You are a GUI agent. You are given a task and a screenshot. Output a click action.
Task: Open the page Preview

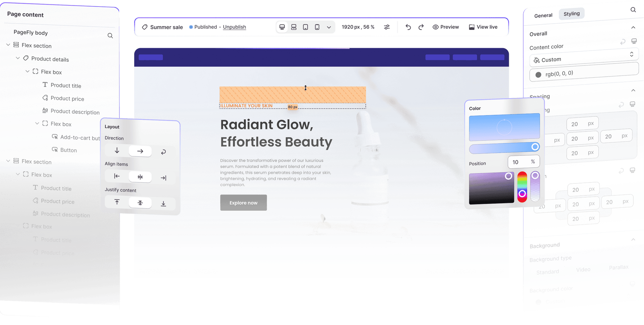tap(446, 27)
